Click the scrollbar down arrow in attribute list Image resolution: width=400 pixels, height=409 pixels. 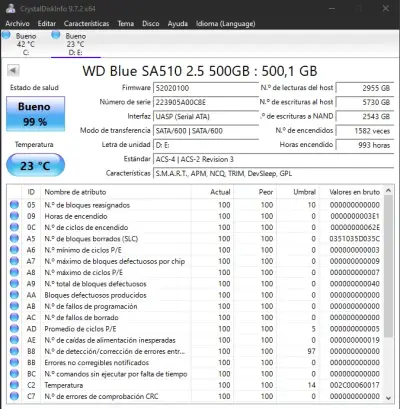pyautogui.click(x=388, y=398)
